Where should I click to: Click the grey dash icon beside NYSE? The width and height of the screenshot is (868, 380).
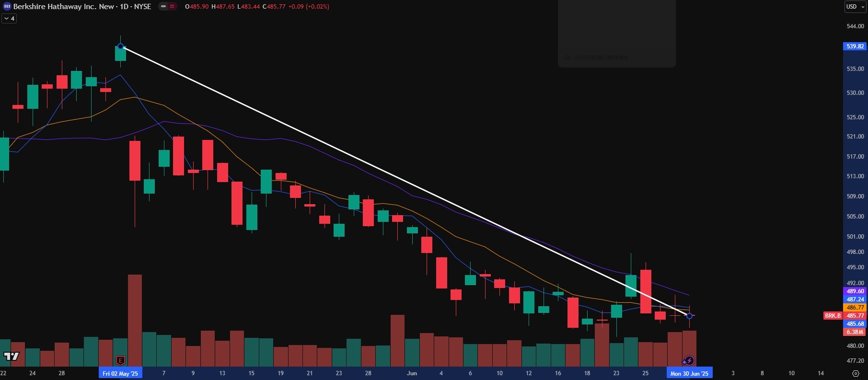coord(163,7)
